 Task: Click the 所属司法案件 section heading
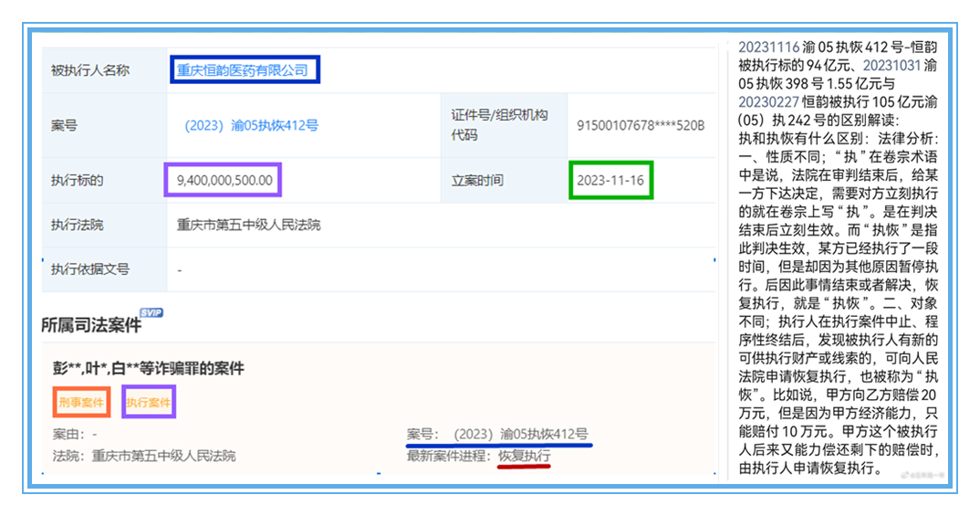[x=91, y=325]
